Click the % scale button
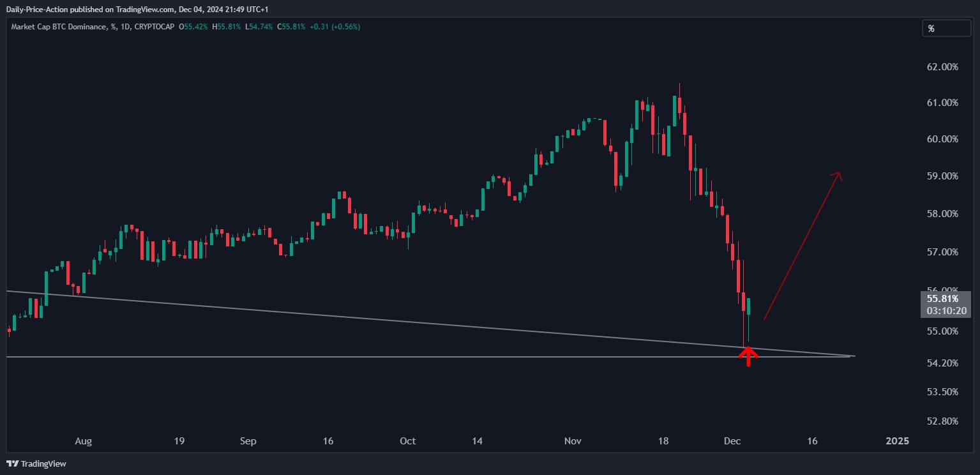This screenshot has height=475, width=980. tap(947, 29)
